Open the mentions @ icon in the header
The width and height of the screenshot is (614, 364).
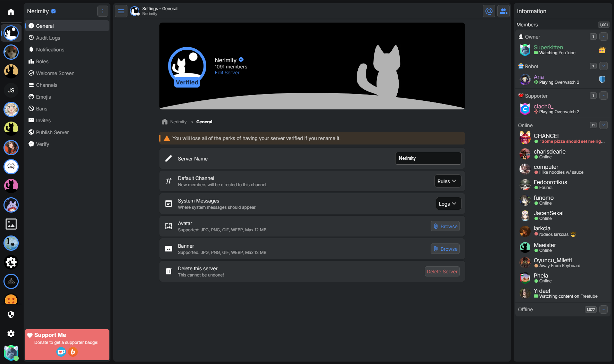pos(489,11)
